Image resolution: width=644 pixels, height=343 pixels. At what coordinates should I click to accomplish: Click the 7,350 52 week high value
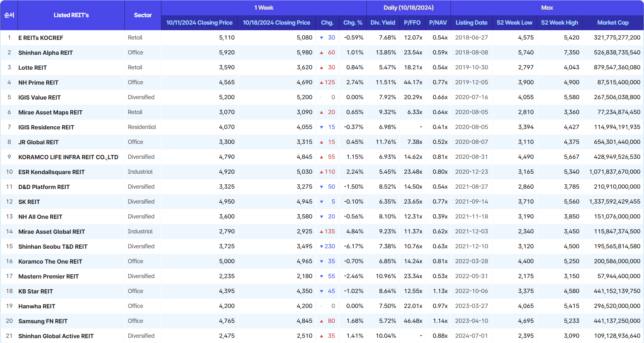coord(571,53)
